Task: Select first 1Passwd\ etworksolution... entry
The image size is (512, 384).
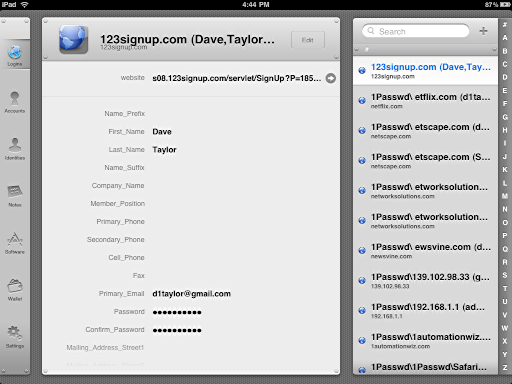Action: 425,191
